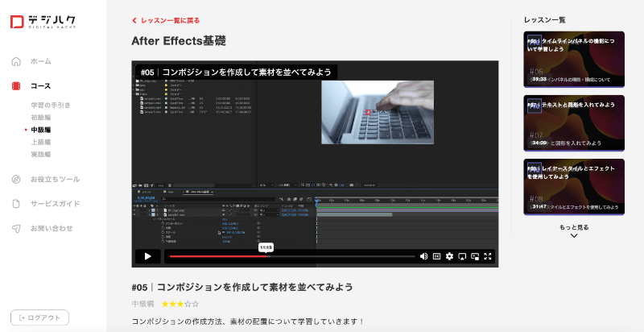Select 初級編 course level
The image size is (644, 332).
41,117
